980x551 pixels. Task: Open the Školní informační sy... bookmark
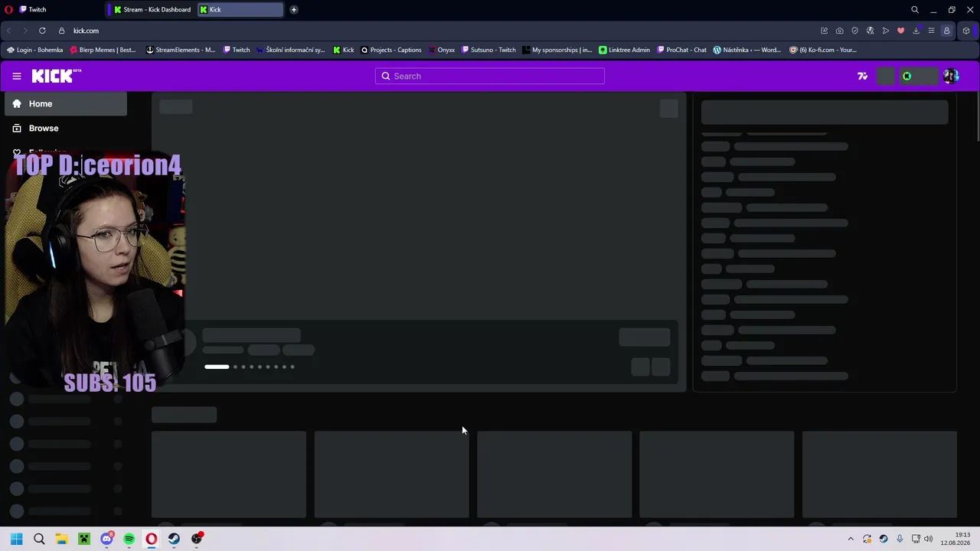[291, 50]
